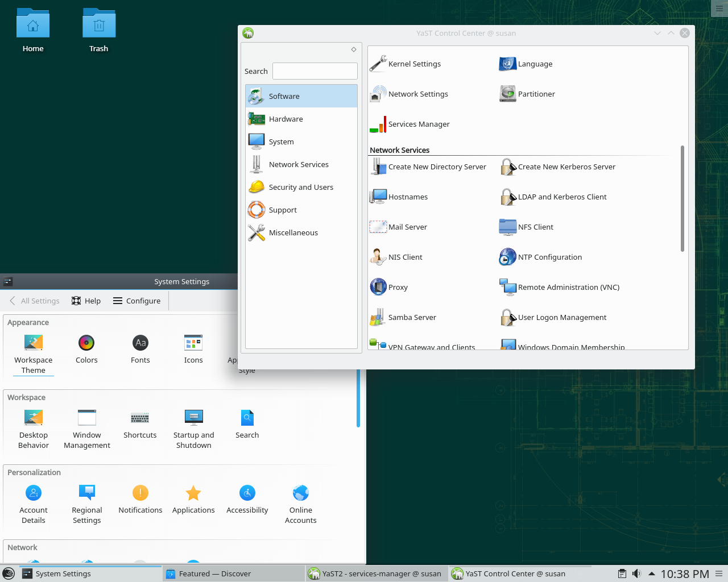Open Notifications settings
The image size is (728, 582).
(140, 499)
